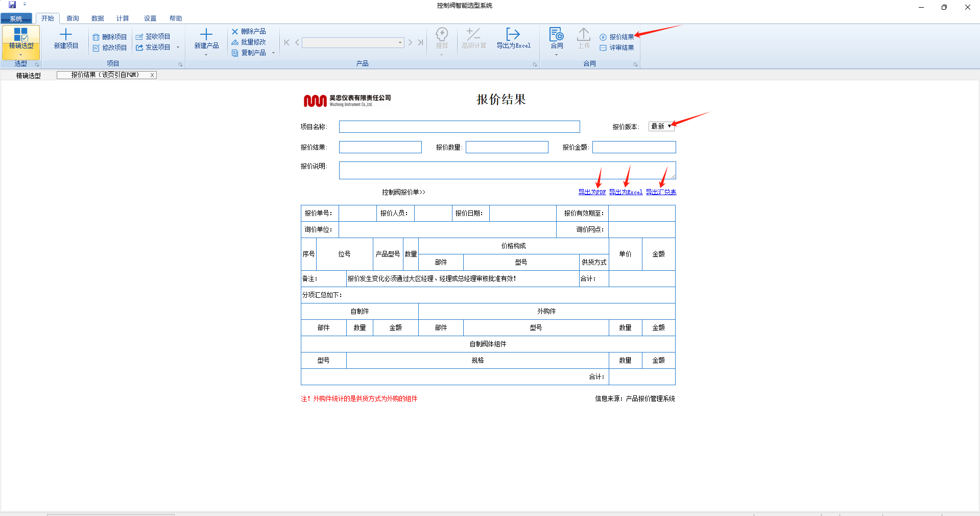Click the save icon in title bar

pyautogui.click(x=12, y=5)
